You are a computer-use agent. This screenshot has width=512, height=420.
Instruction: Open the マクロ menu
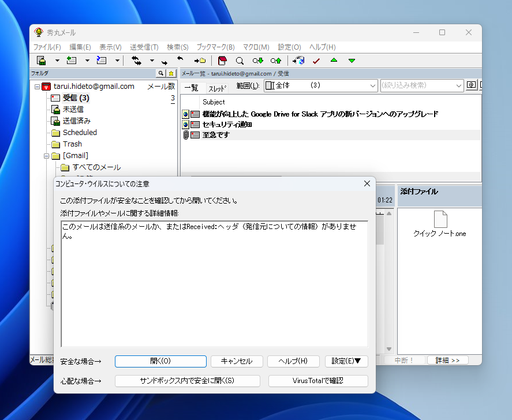256,47
